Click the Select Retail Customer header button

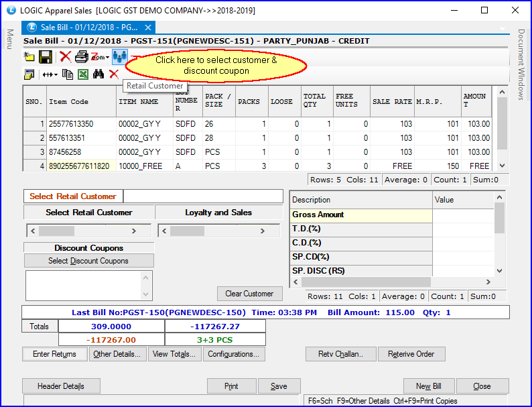click(x=89, y=213)
